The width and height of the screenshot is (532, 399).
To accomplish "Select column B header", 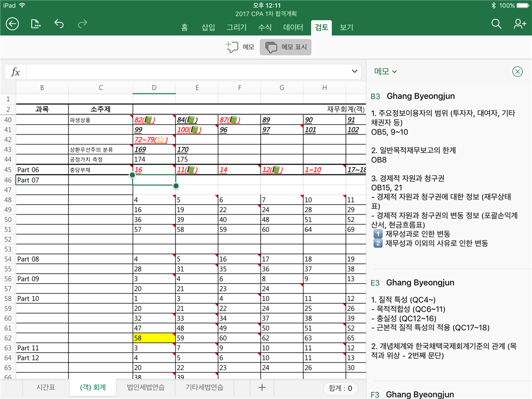I will coord(42,87).
